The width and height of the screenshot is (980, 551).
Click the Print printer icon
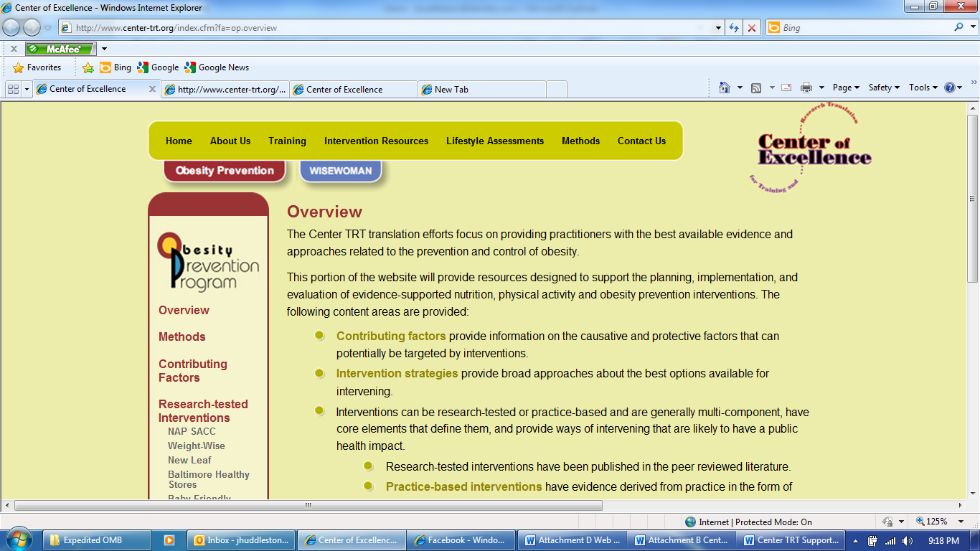(x=806, y=88)
